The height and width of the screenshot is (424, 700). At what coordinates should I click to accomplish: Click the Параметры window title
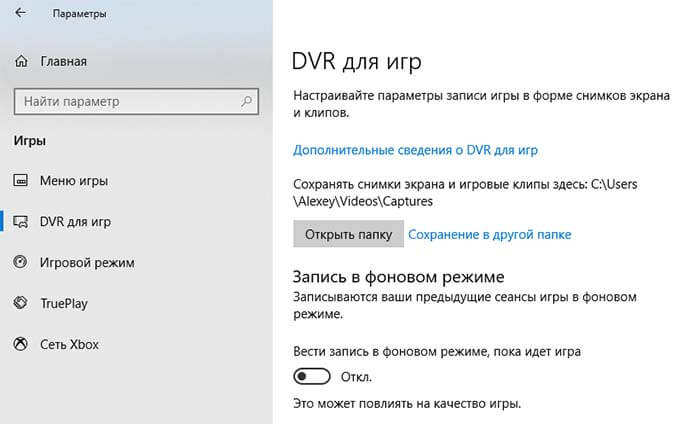[x=79, y=13]
